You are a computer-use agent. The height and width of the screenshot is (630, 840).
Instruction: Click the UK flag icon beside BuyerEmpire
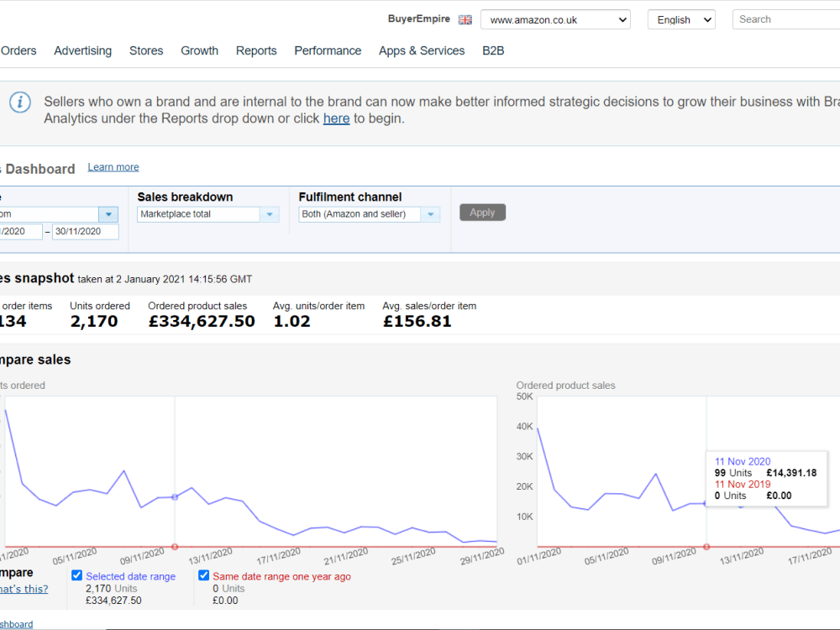click(x=465, y=20)
